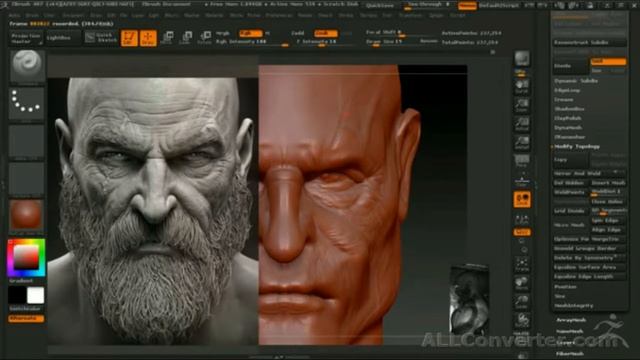Viewport: 640px width, 360px height.
Task: Expand the FiberMesh subpalette
Action: pyautogui.click(x=570, y=354)
